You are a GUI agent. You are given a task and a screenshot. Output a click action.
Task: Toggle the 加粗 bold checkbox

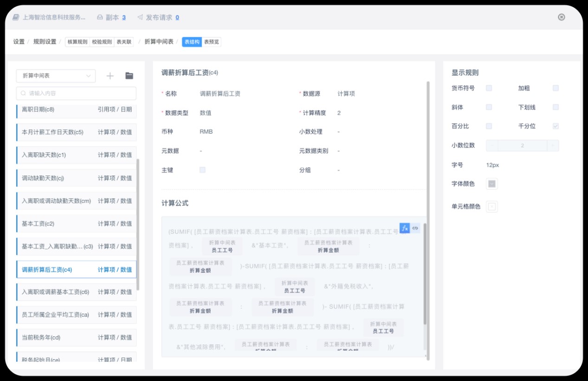pos(556,88)
